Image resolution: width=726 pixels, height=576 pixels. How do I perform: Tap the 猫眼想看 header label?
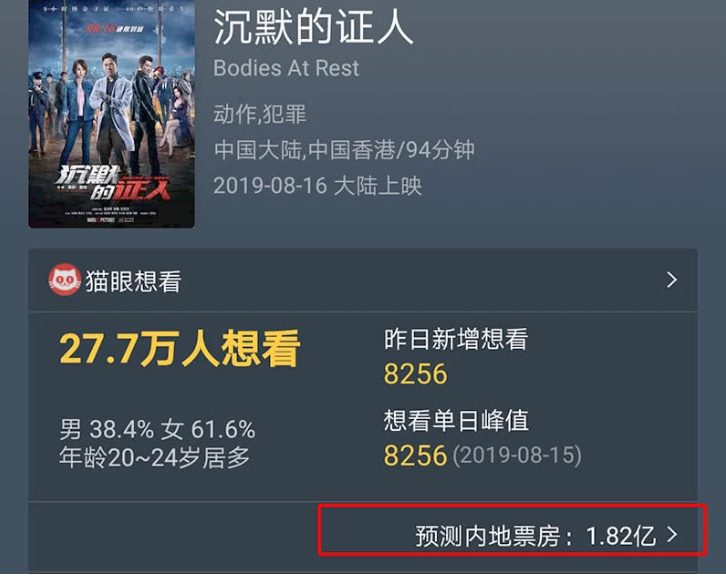pos(133,282)
